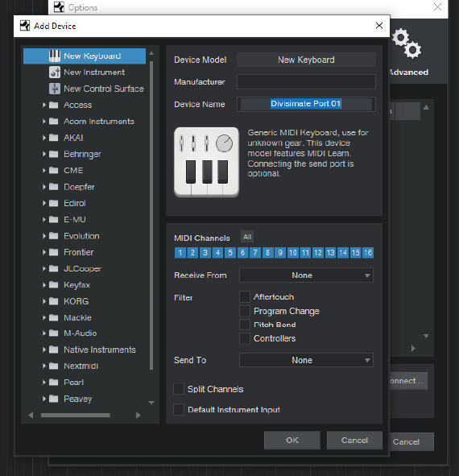Toggle MIDI channel 10
Screen dimensions: 459x476
[292, 253]
